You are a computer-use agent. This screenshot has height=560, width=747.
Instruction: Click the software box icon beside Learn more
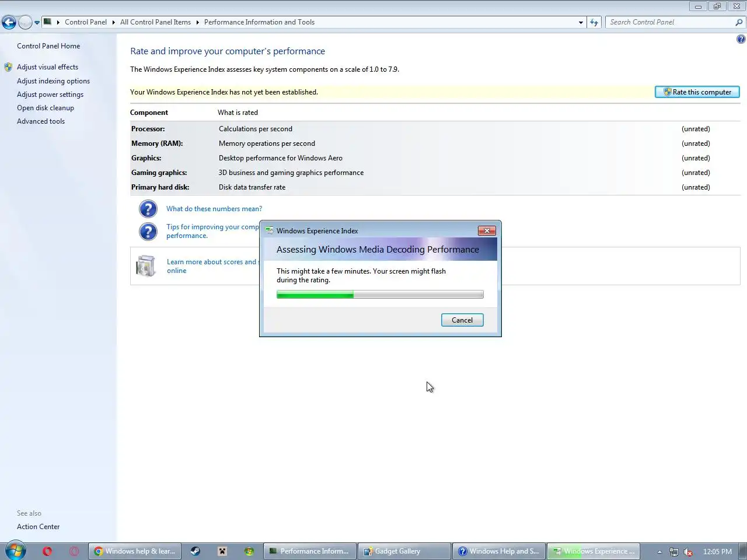[146, 266]
